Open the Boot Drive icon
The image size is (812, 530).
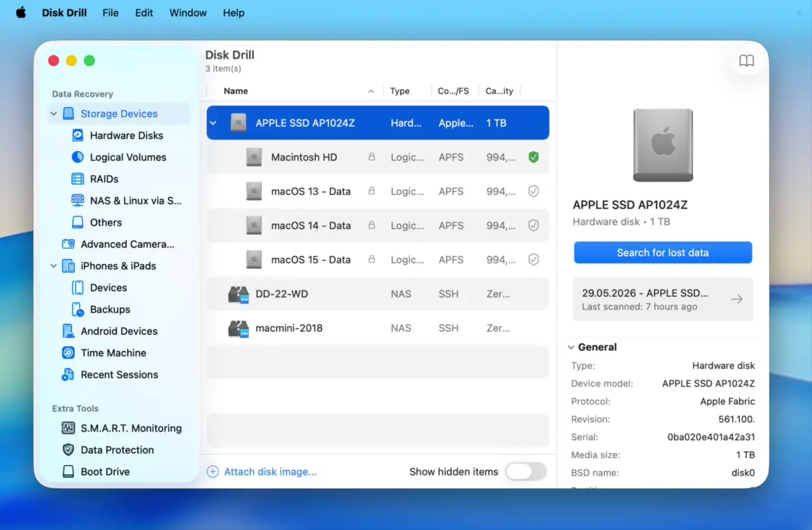[69, 472]
